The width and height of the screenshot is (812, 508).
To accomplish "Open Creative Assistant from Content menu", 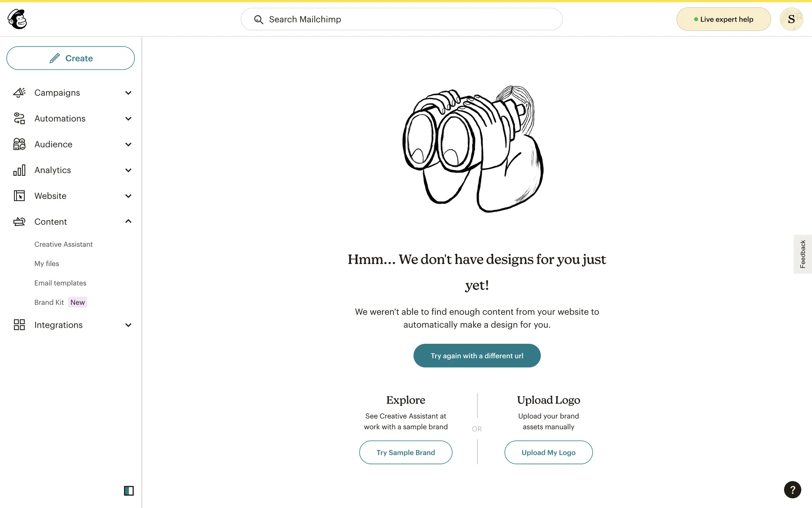I will [x=63, y=244].
